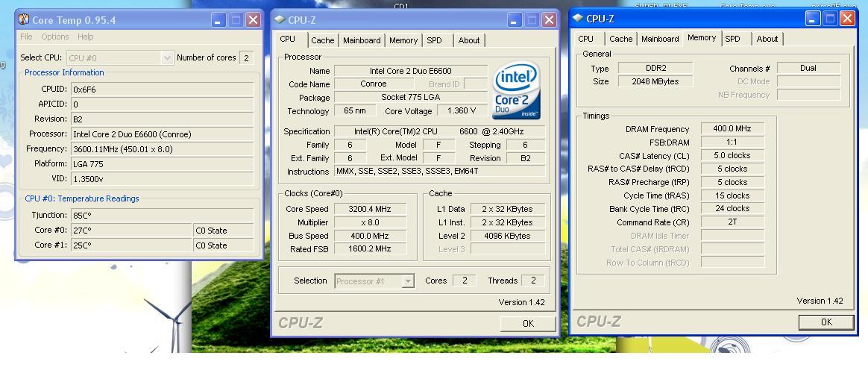The width and height of the screenshot is (868, 382).
Task: Click the Rated FSB value 1600.2 MHz
Action: 369,249
